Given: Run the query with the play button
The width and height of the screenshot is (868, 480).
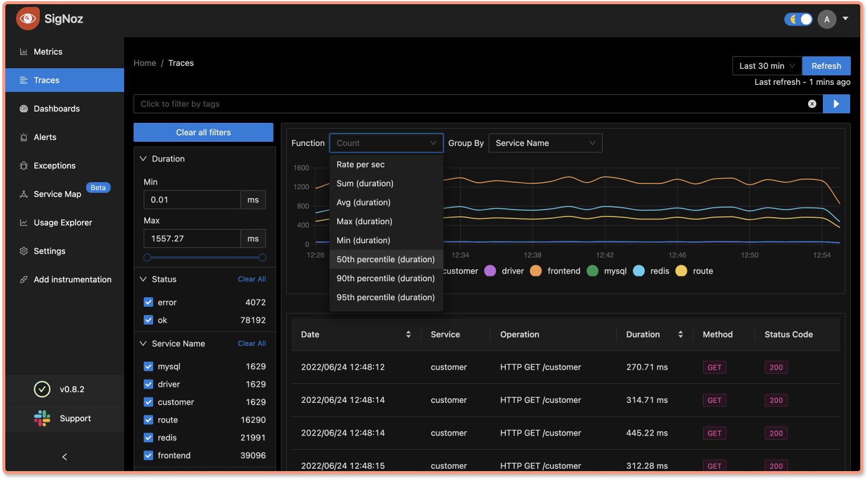Looking at the screenshot, I should coord(836,104).
